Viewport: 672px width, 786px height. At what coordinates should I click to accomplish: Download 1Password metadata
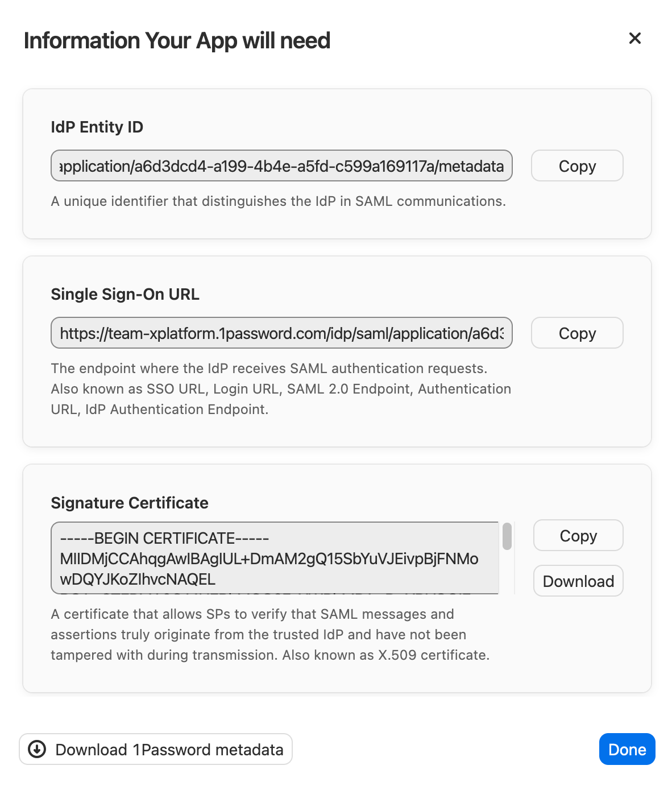pos(155,749)
